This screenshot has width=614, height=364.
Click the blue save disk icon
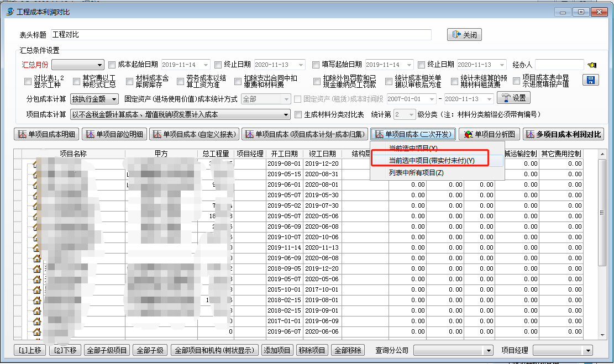tap(591, 81)
